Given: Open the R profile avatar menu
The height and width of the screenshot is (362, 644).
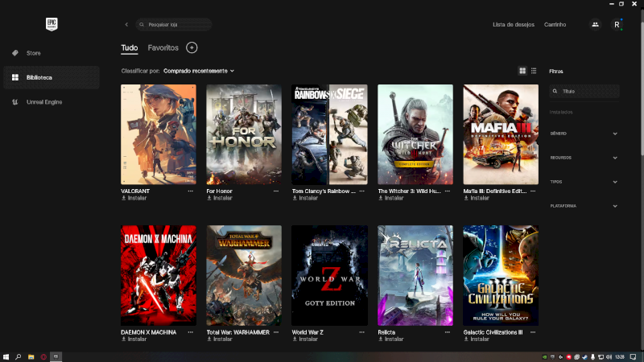Looking at the screenshot, I should point(617,25).
